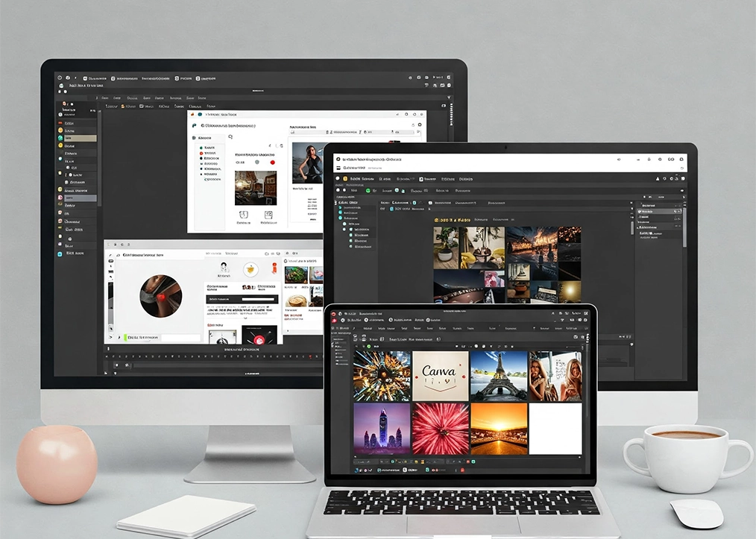Image resolution: width=756 pixels, height=539 pixels.
Task: Click the green circle icon in middle monitor's second toolbar
Action: [366, 191]
